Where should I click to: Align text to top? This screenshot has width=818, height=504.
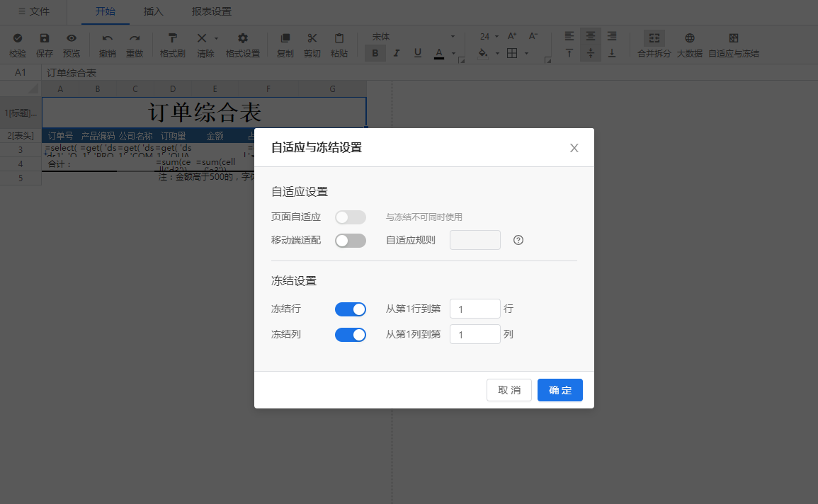coord(569,53)
